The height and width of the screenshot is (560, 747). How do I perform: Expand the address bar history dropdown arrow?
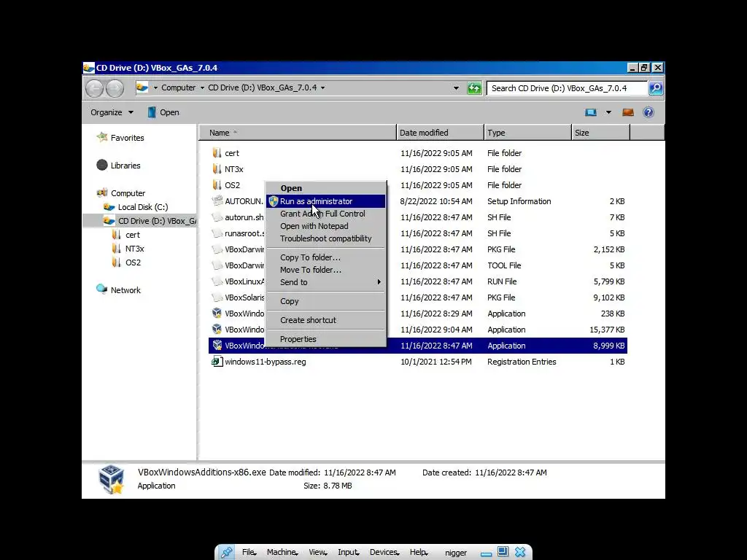coord(456,88)
